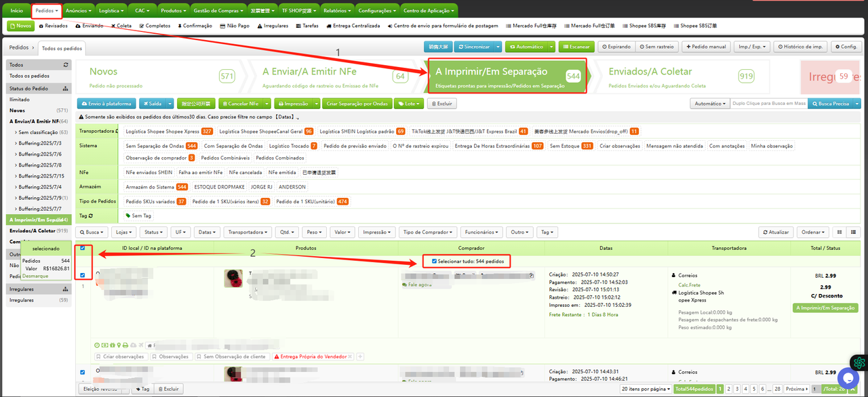Click the grid view icon beside Ordenar
The width and height of the screenshot is (868, 397).
click(840, 232)
